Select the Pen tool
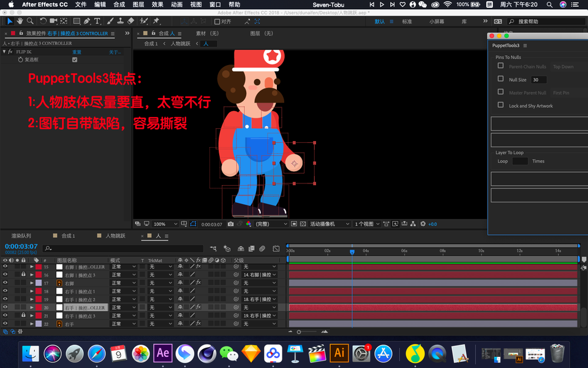This screenshot has height=368, width=588. (87, 21)
